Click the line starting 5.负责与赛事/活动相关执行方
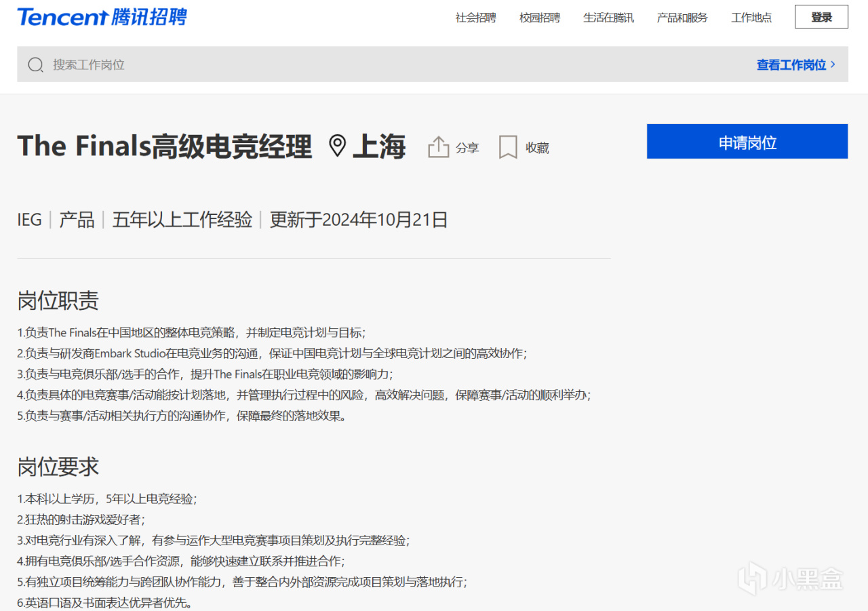 click(x=182, y=416)
